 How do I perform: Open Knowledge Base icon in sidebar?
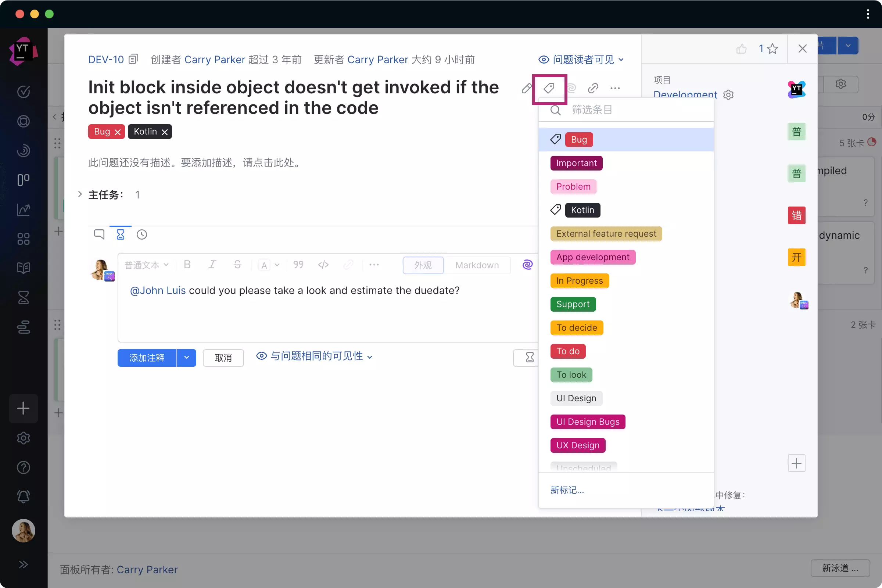23,268
